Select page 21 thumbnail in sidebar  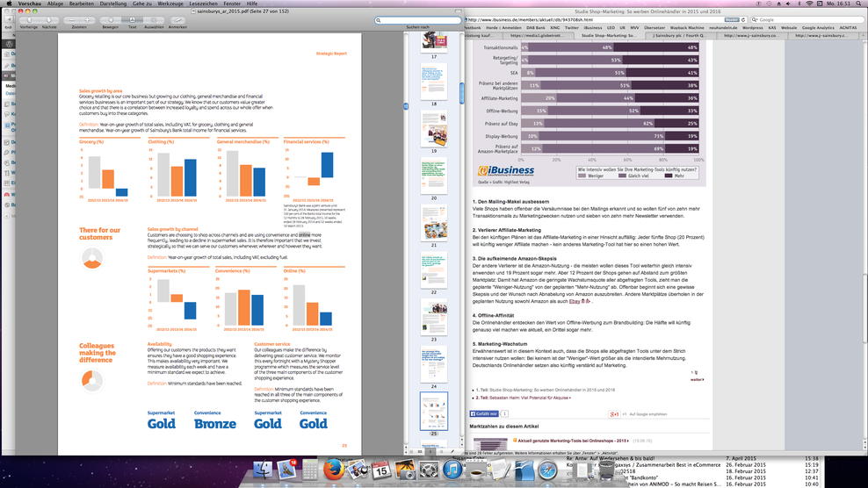click(433, 223)
